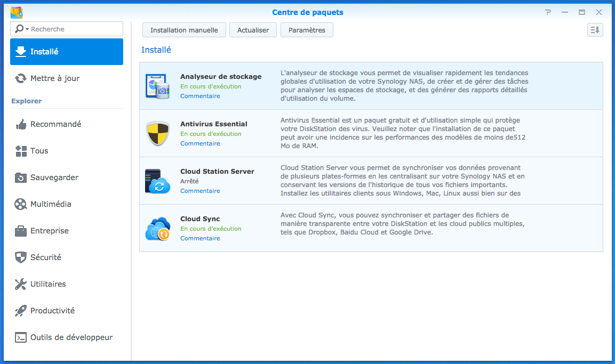This screenshot has width=615, height=364.
Task: Click the Explorer section heading
Action: pos(26,101)
